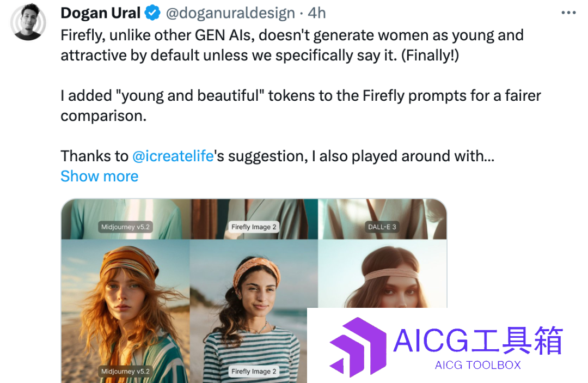Click the top Firefly Image 2 label
The width and height of the screenshot is (588, 383).
point(254,227)
